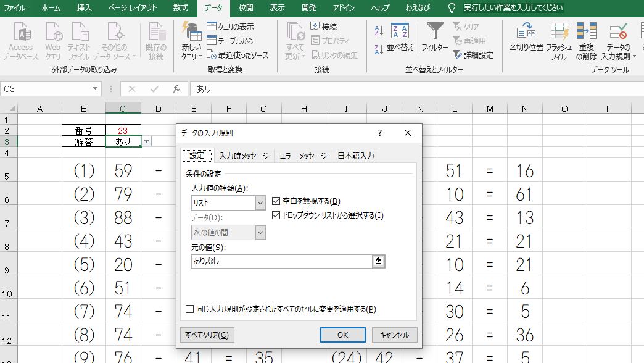Open the 並べ替え sort dialog

400,38
